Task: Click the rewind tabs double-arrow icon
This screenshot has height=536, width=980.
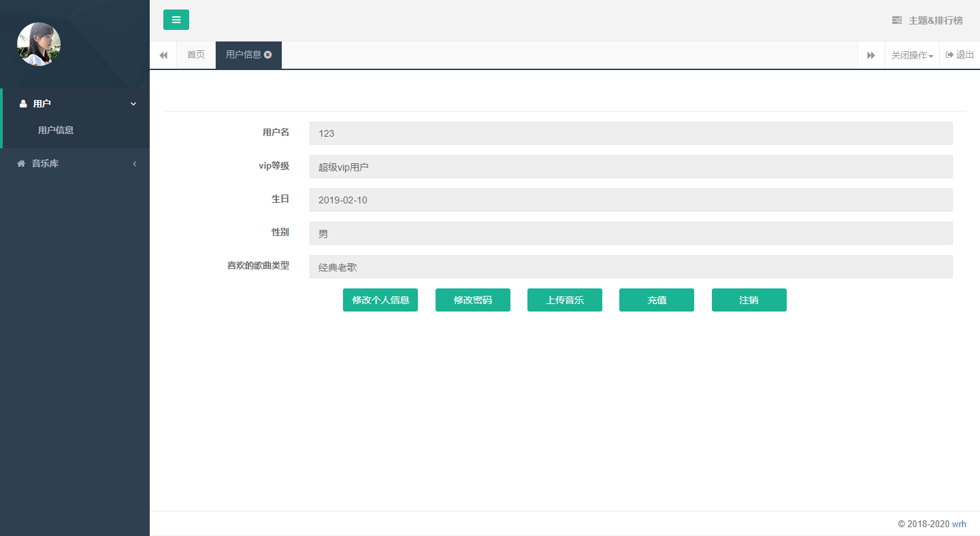Action: pyautogui.click(x=163, y=55)
